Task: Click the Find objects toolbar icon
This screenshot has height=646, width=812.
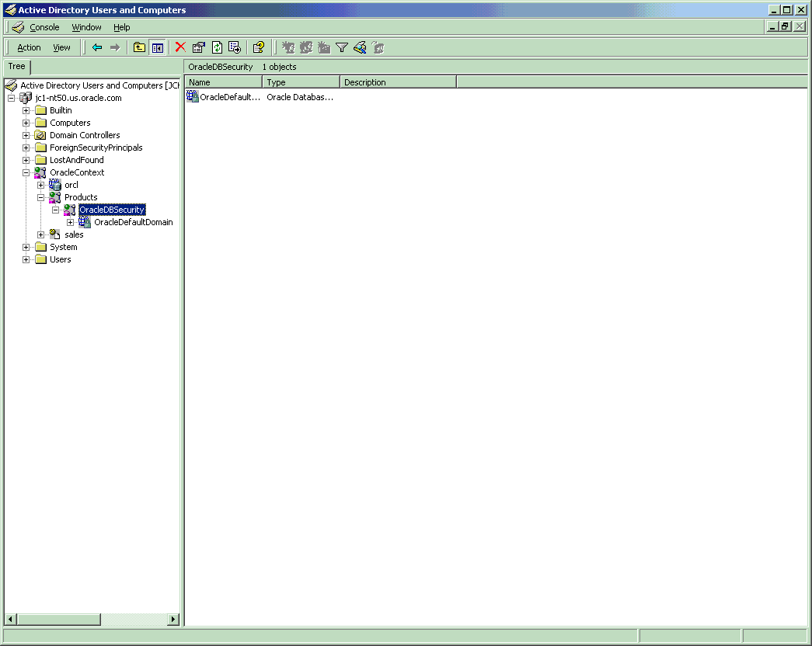Action: (x=360, y=47)
